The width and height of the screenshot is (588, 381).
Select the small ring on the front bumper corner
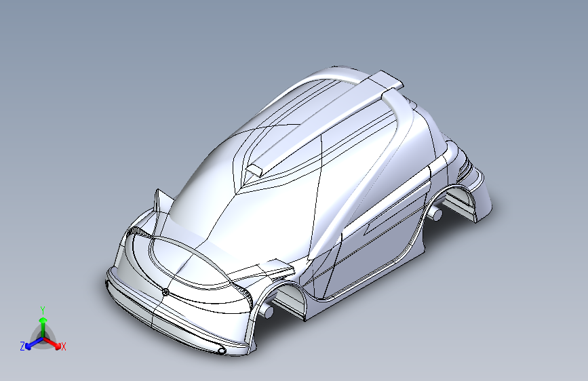[222, 351]
